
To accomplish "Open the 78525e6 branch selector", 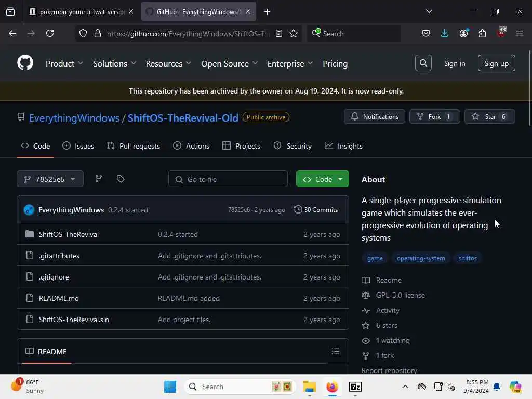I will (50, 179).
